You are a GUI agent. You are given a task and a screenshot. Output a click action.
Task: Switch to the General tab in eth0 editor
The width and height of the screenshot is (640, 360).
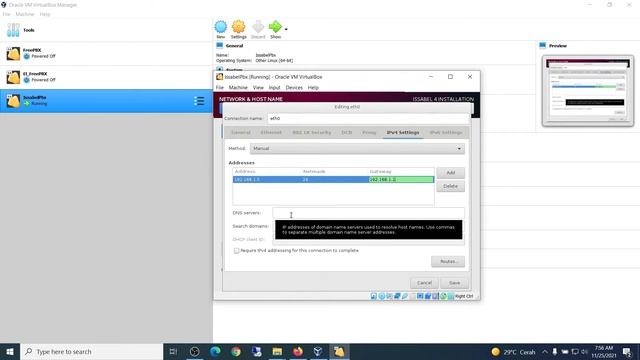click(241, 132)
